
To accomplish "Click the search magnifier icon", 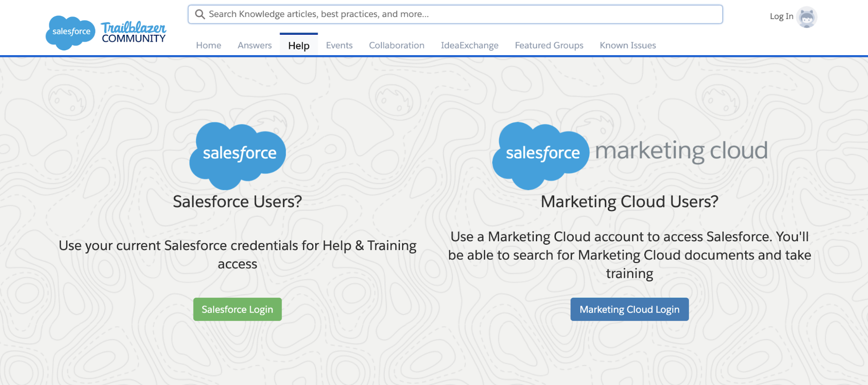I will tap(200, 14).
